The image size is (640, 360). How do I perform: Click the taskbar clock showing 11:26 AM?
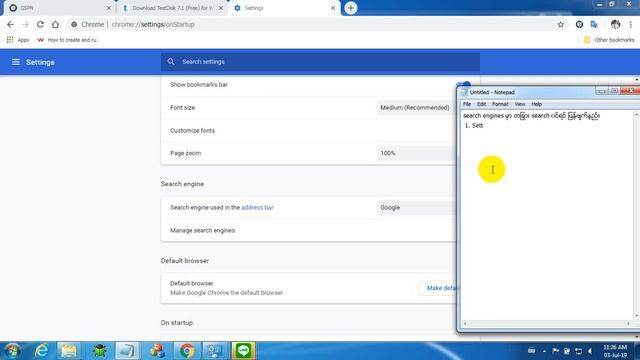point(615,351)
